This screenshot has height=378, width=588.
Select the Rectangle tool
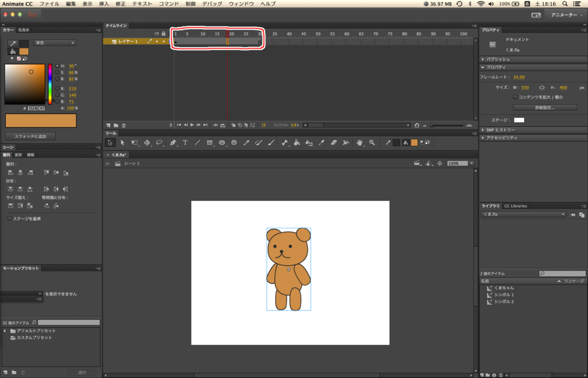210,142
